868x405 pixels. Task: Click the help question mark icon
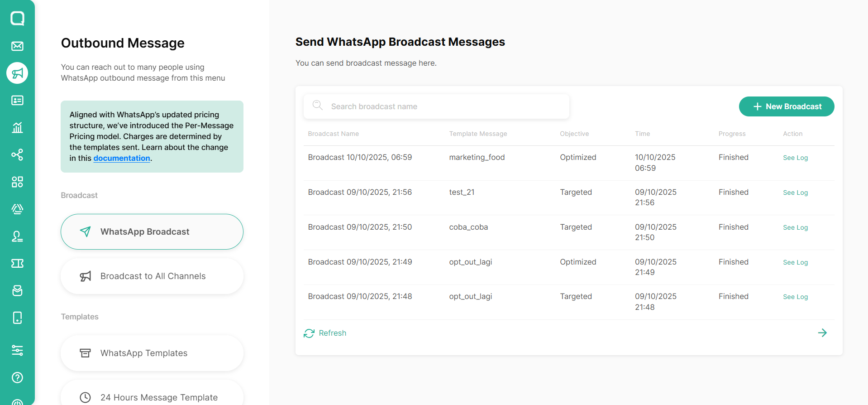click(17, 377)
